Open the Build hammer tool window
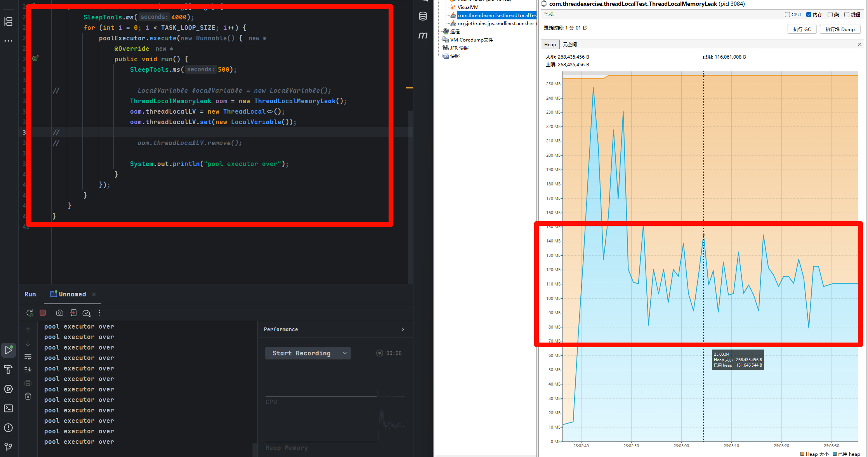 point(8,369)
